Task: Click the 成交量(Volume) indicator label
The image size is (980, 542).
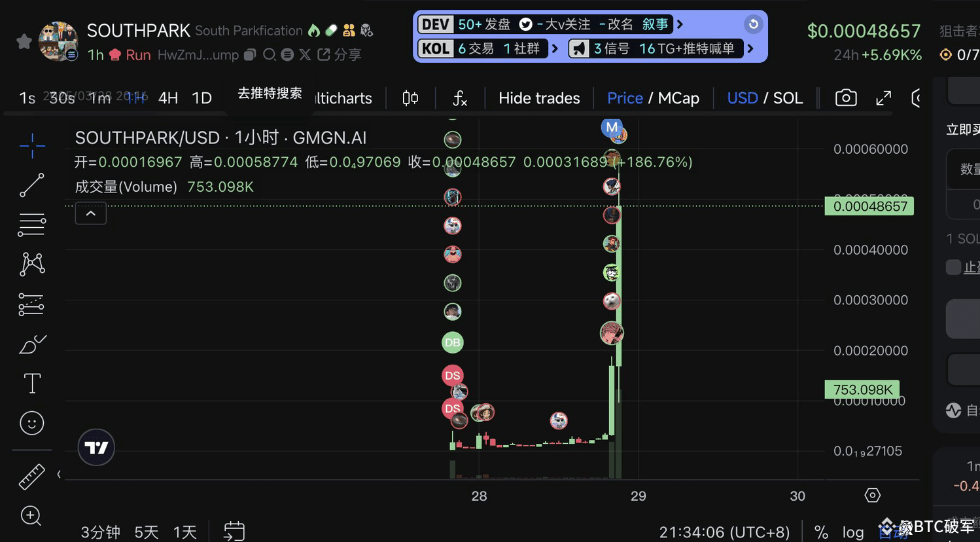Action: (x=126, y=187)
